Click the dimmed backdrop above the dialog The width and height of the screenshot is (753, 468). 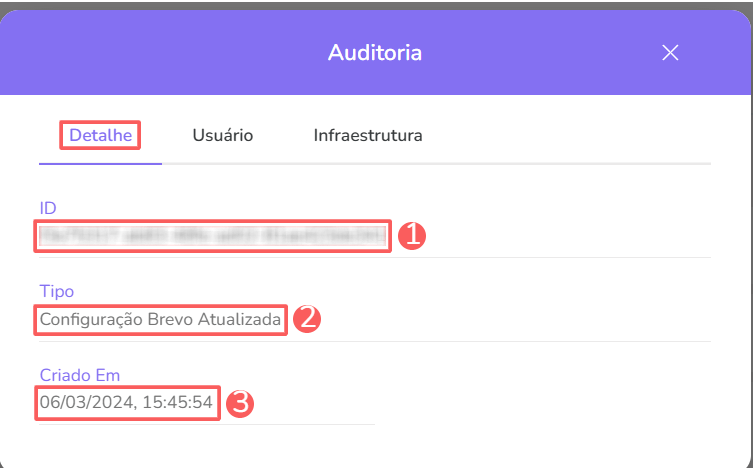[x=375, y=4]
